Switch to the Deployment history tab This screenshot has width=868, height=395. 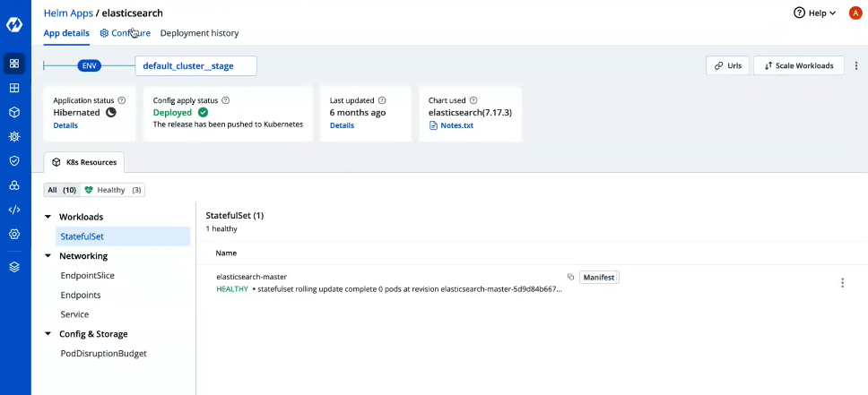199,33
